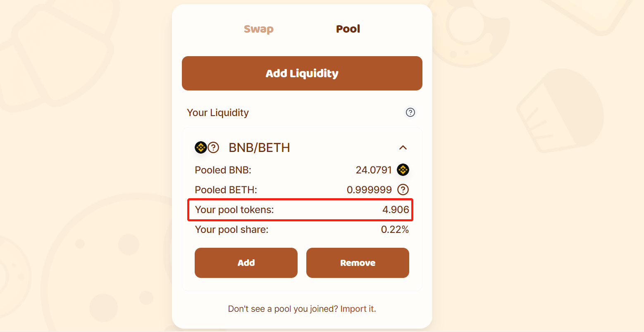Image resolution: width=644 pixels, height=332 pixels.
Task: Open the Your Liquidity help icon
Action: click(410, 112)
